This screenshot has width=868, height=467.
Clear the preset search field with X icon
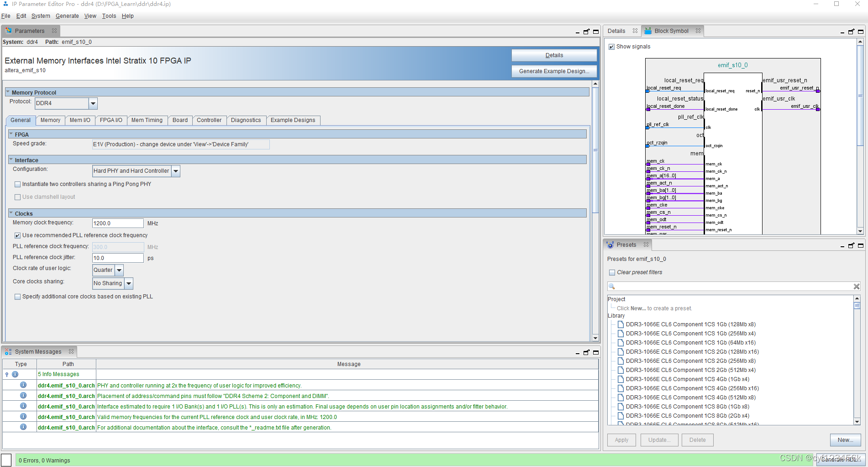857,287
